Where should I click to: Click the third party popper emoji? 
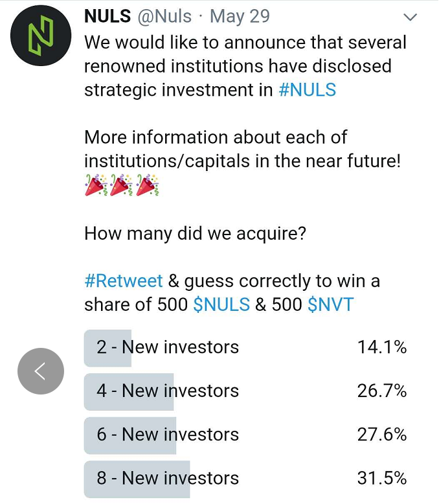pos(148,185)
